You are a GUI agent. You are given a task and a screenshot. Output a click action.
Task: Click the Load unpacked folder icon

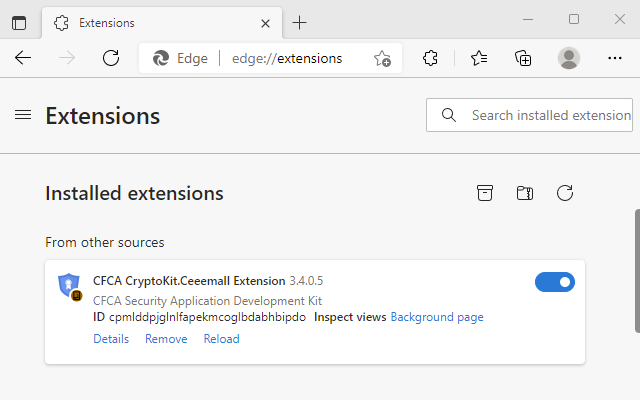525,193
